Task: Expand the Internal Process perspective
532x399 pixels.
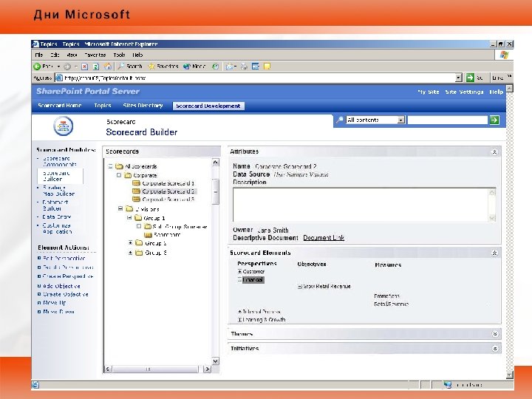Action: [239, 312]
